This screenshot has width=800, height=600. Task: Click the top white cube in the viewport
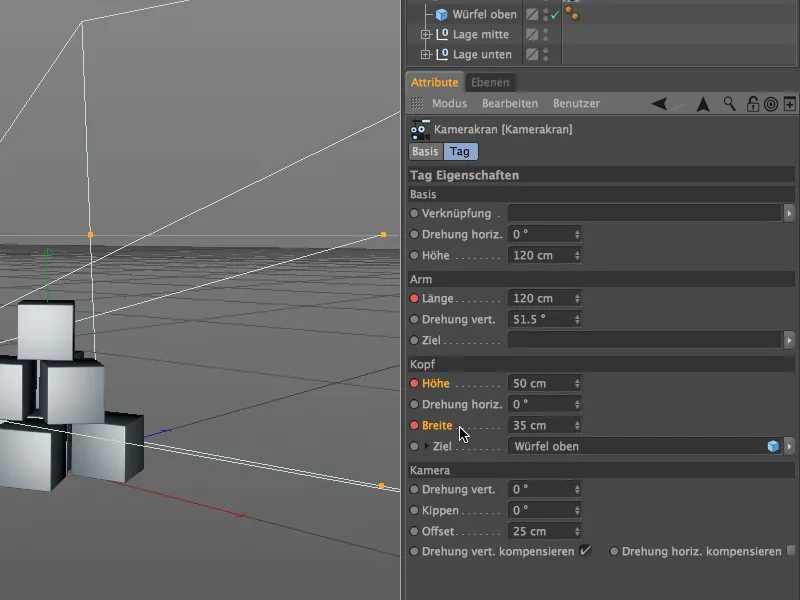pyautogui.click(x=46, y=331)
